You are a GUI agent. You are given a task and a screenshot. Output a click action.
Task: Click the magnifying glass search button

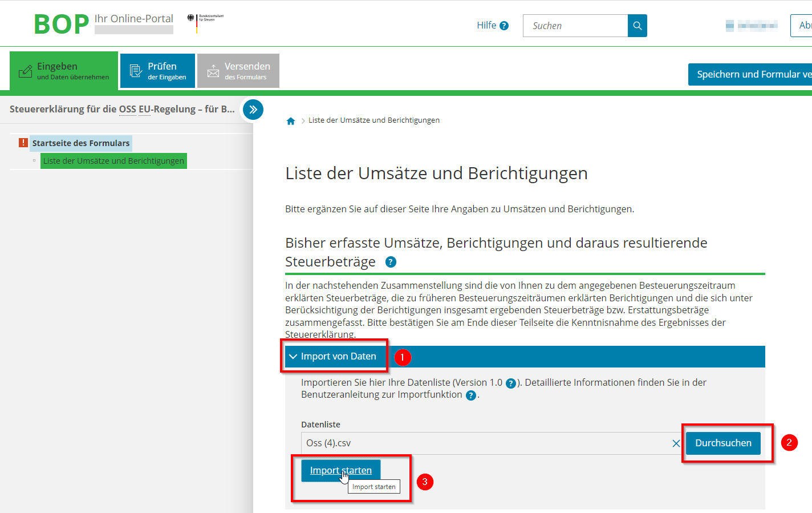[638, 26]
